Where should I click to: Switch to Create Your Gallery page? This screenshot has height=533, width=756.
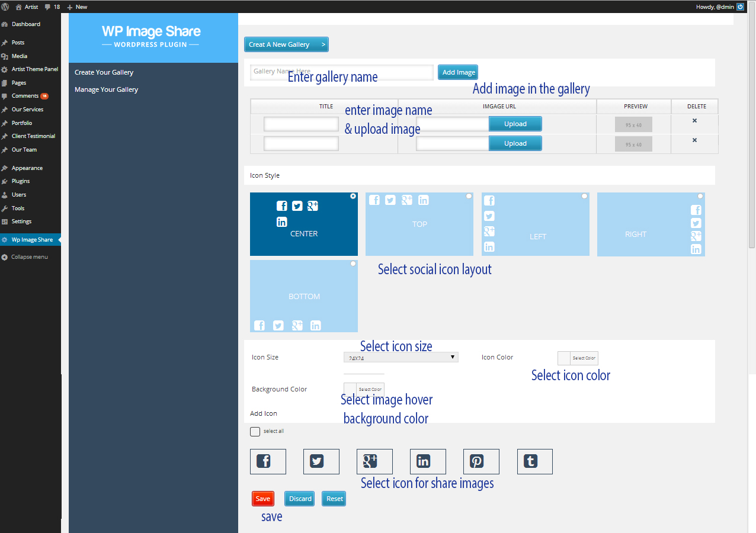tap(104, 72)
